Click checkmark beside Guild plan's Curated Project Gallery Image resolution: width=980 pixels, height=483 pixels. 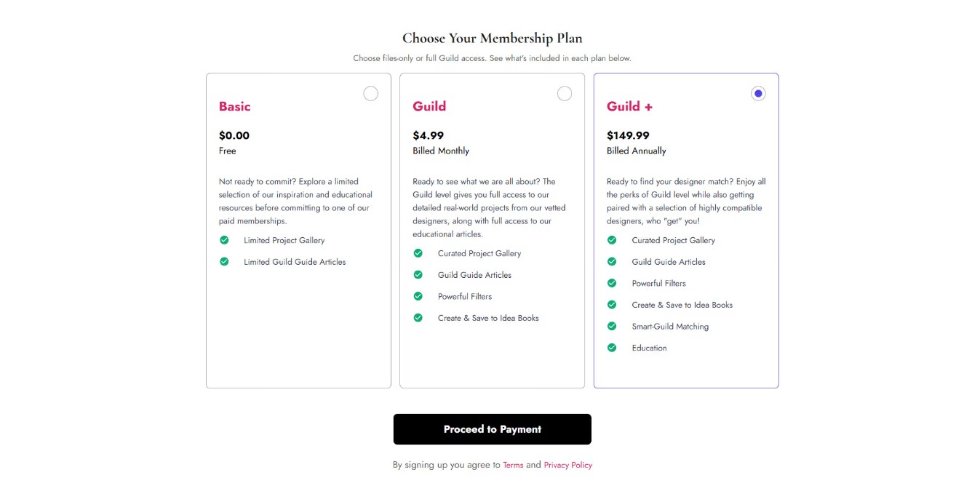418,253
